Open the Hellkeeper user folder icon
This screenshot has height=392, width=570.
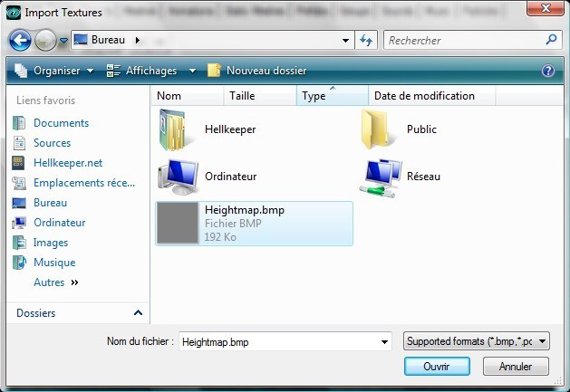(174, 129)
